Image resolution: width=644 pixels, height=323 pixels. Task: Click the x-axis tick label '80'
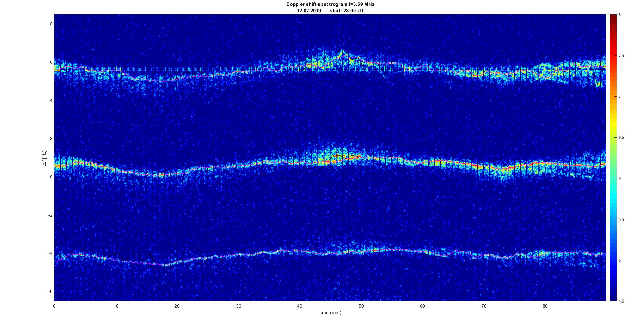click(x=545, y=306)
